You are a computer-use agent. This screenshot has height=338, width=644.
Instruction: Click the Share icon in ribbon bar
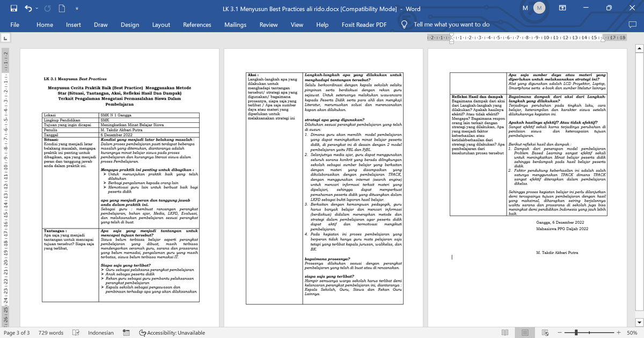pyautogui.click(x=632, y=25)
